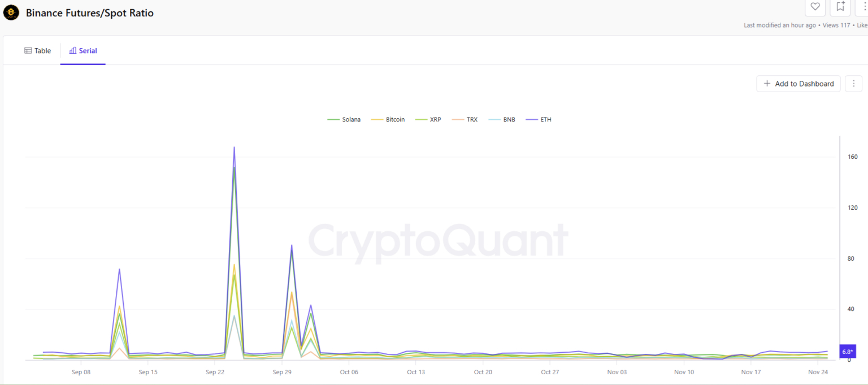Switch to the Serial tab
The image size is (868, 385).
click(x=83, y=50)
